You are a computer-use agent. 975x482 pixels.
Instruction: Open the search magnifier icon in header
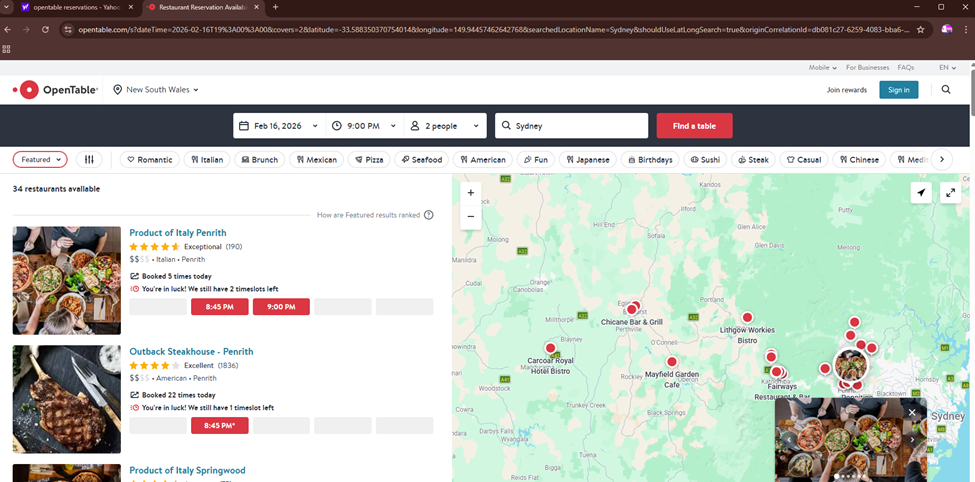(x=946, y=90)
